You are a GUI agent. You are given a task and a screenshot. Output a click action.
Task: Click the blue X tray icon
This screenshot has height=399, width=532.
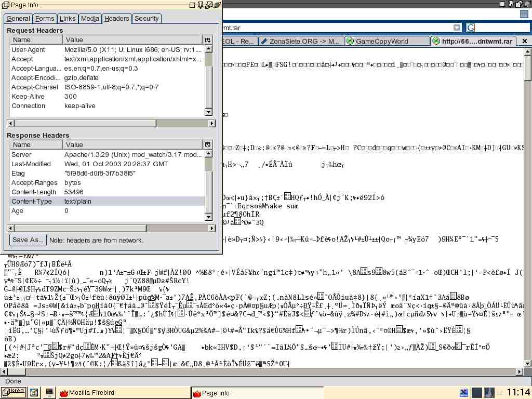[463, 393]
